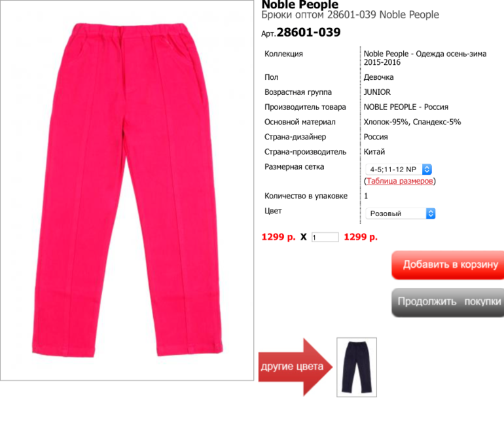Click the Размерная сетка label
The height and width of the screenshot is (436, 504).
[294, 167]
